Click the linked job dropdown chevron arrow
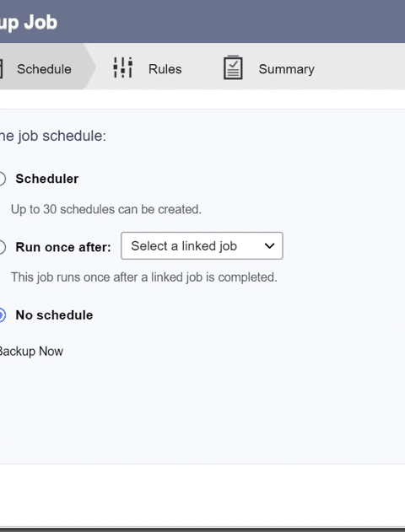405x532 pixels. (x=269, y=246)
